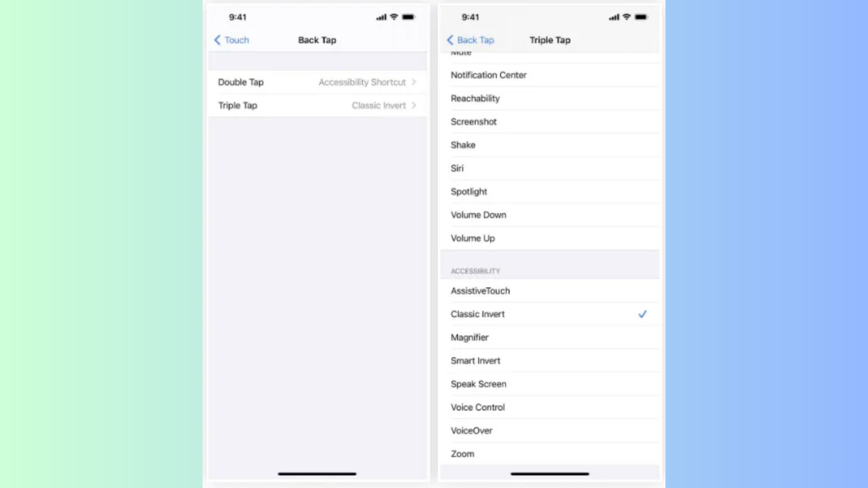Select Smart Invert accessibility option

(550, 361)
